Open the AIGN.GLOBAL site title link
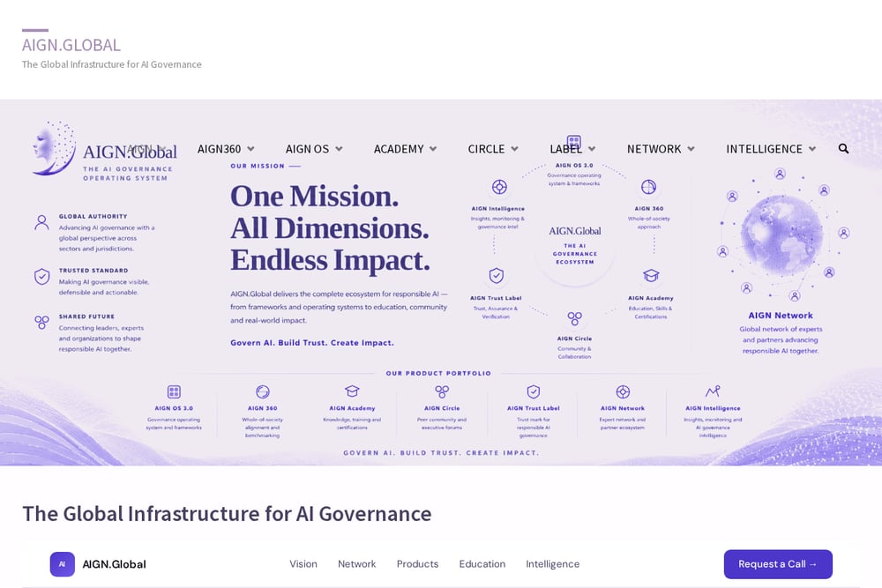This screenshot has height=588, width=882. (71, 45)
